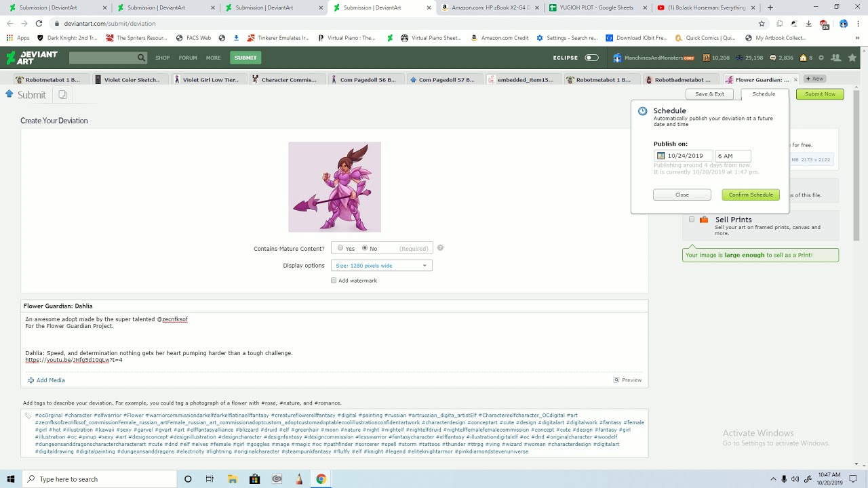Click the calendar icon in the Publish on date field
Image resolution: width=868 pixels, height=488 pixels.
pos(660,156)
